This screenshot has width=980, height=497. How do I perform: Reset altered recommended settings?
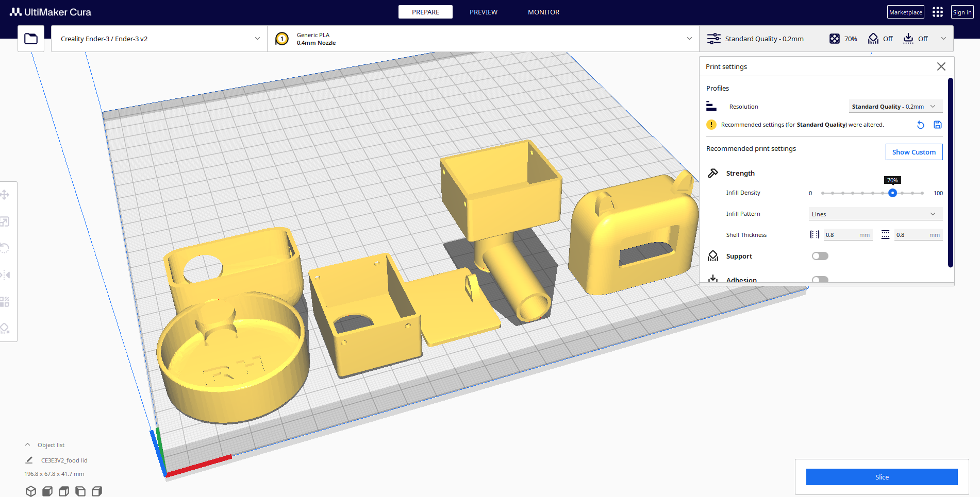(x=921, y=125)
